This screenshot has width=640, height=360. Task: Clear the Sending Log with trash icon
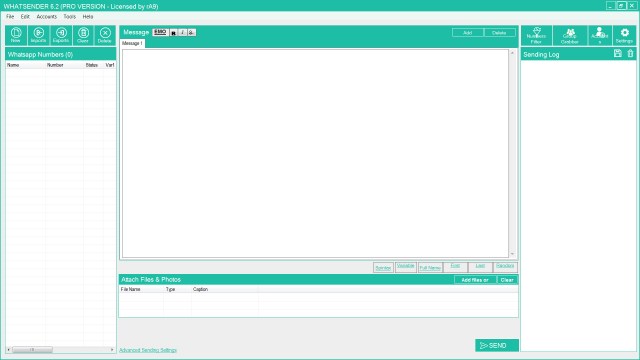pos(630,53)
